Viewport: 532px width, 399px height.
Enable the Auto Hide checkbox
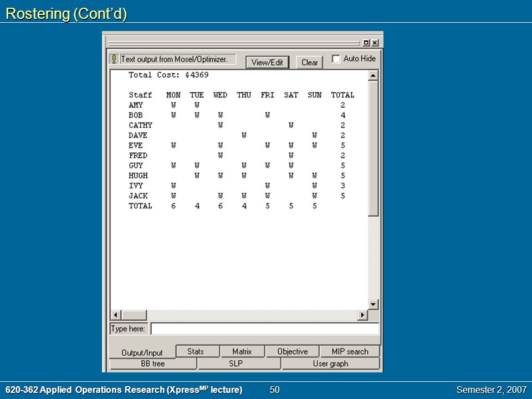tap(336, 59)
